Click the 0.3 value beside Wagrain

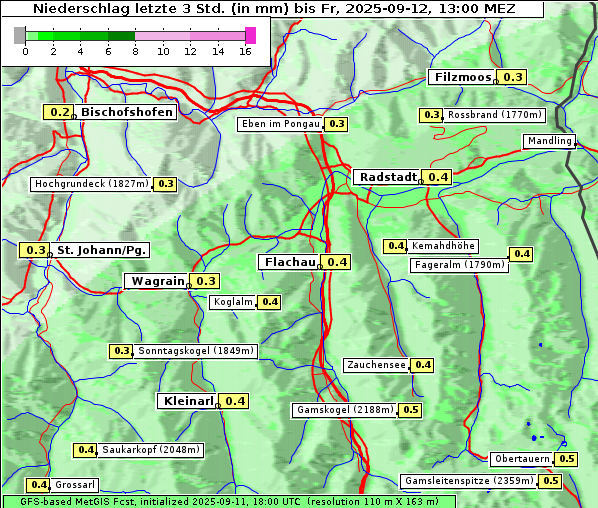coord(205,281)
